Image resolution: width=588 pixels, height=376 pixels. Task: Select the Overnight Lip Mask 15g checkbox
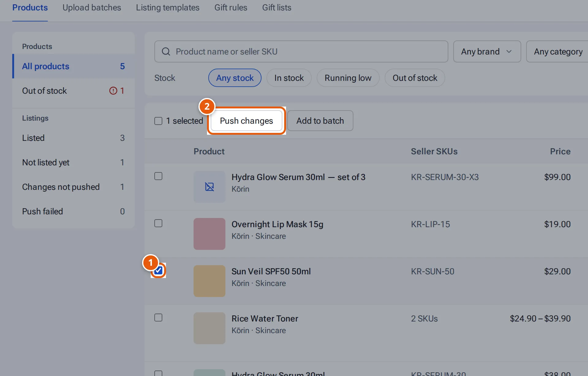(158, 223)
